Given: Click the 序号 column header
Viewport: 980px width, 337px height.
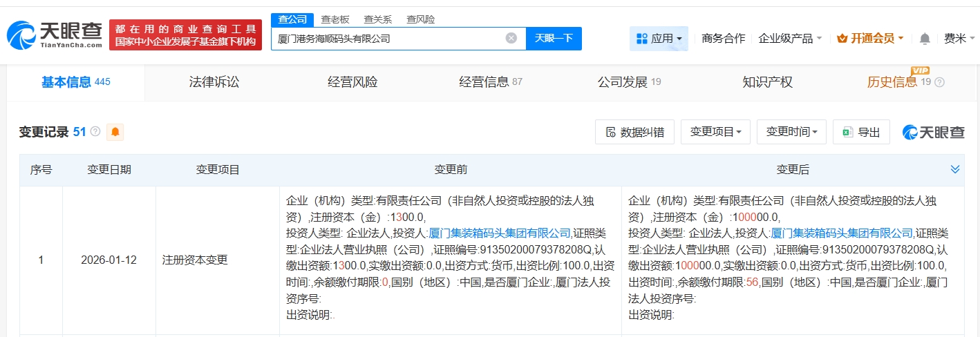Looking at the screenshot, I should [41, 169].
